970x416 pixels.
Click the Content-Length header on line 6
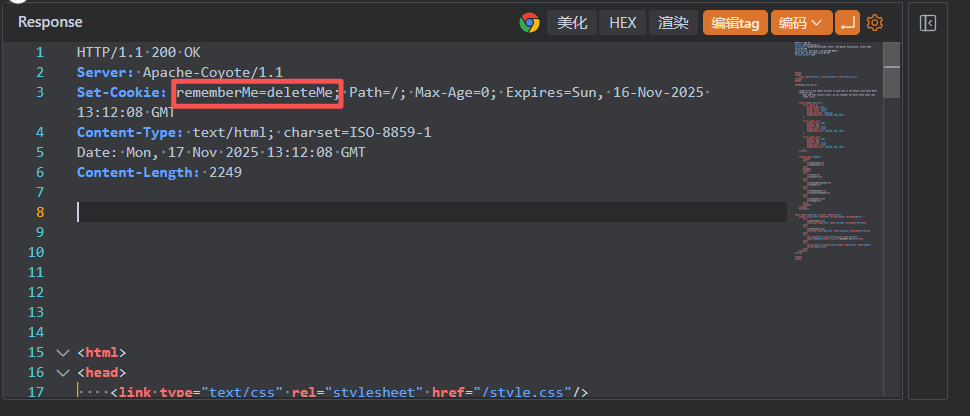[x=137, y=173]
